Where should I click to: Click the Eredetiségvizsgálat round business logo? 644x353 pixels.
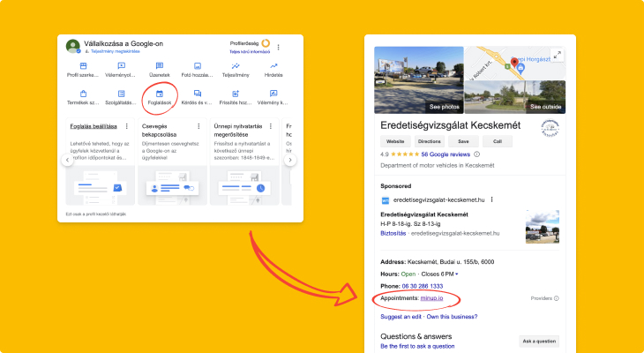click(550, 128)
